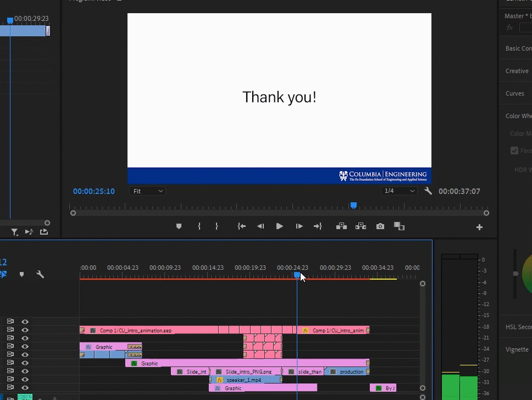Click the fx badge on speaker_1.mp4 clip
Screen dimensions: 532x400
point(219,380)
